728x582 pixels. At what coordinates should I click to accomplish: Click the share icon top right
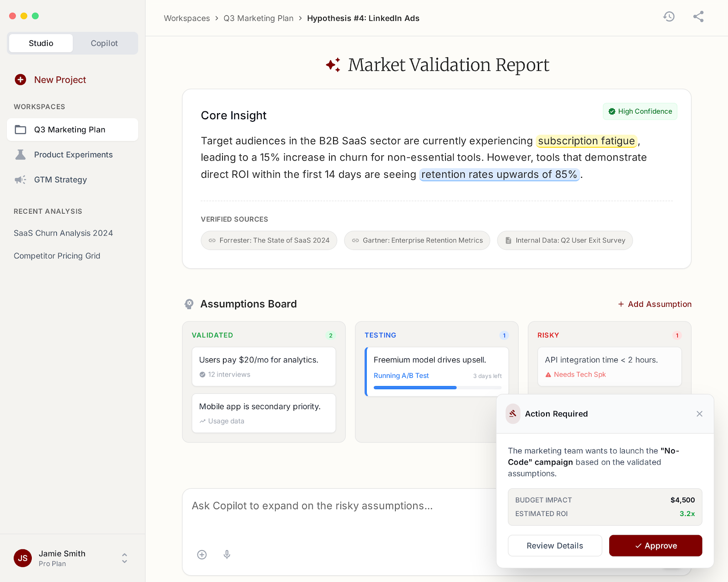pyautogui.click(x=698, y=17)
